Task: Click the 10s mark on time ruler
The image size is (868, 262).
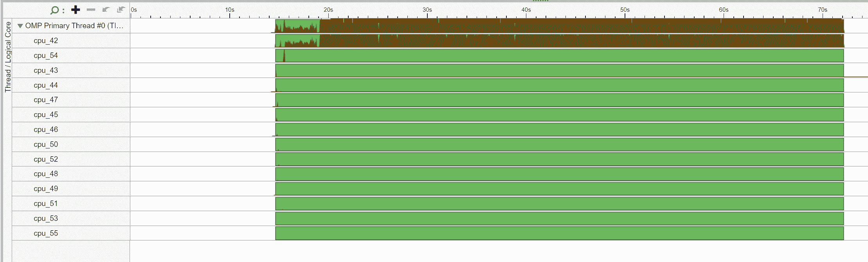Action: pos(230,10)
